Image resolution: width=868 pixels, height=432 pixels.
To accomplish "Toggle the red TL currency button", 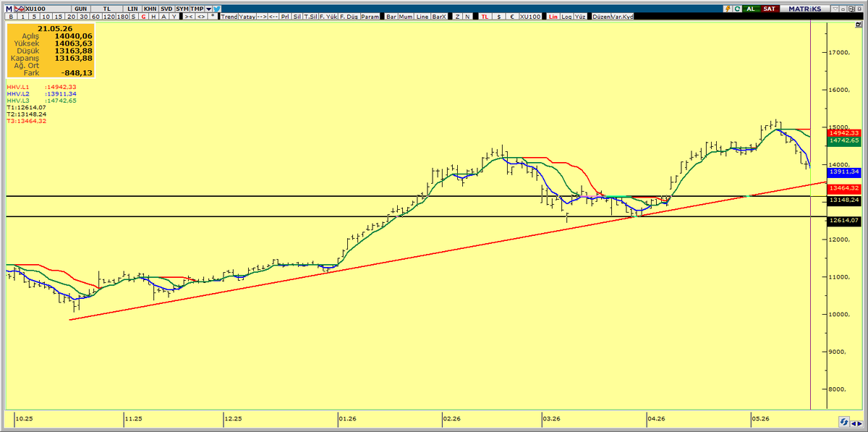I will coord(485,17).
